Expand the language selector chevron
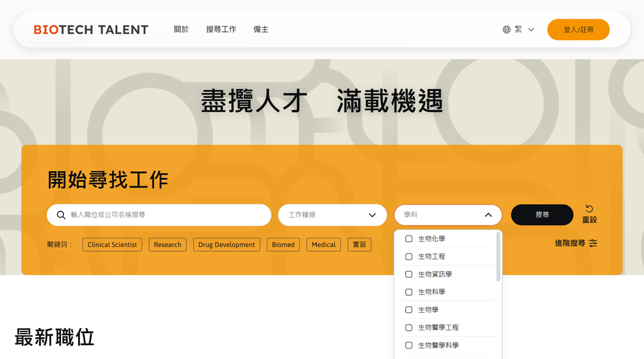Screen dimensions: 644x359 pyautogui.click(x=531, y=30)
